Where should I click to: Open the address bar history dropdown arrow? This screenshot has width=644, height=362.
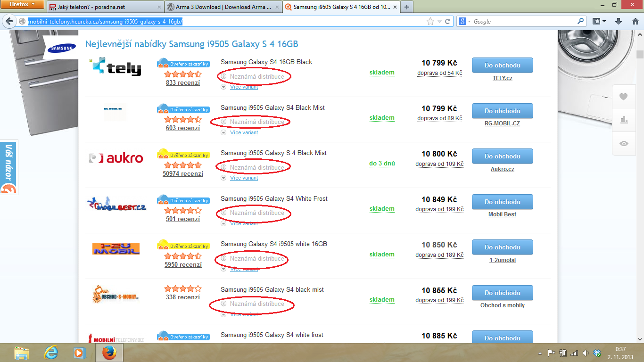click(x=439, y=21)
